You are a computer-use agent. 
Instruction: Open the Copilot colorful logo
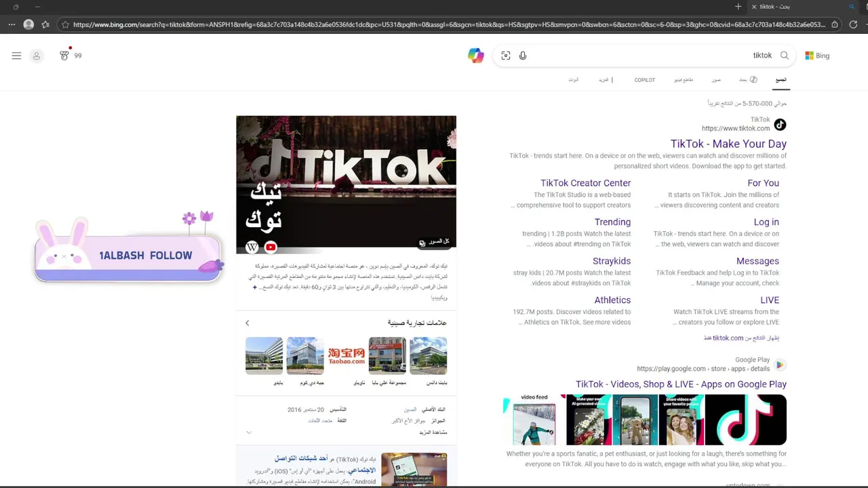click(476, 56)
